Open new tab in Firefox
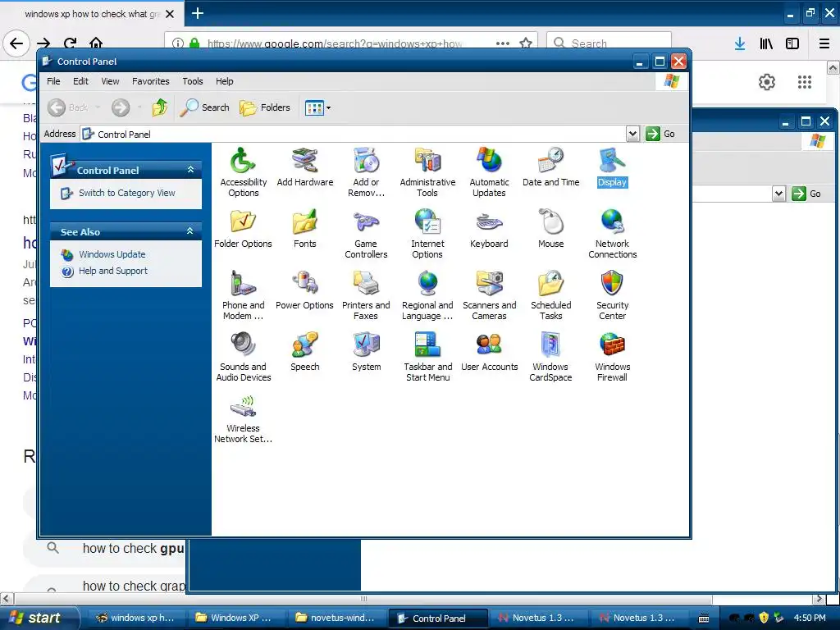This screenshot has height=630, width=840. 198,13
